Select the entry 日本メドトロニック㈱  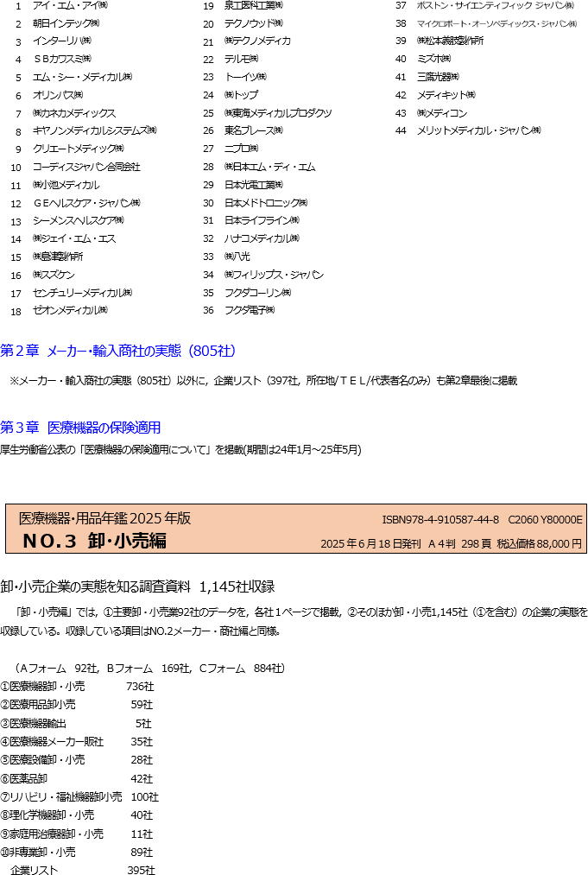[x=266, y=203]
